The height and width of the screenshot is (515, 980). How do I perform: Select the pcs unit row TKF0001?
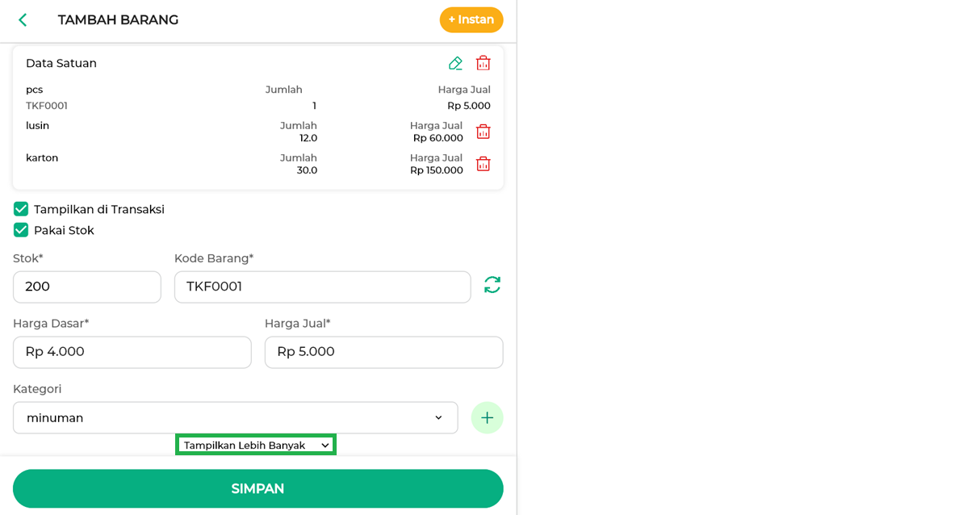(258, 98)
